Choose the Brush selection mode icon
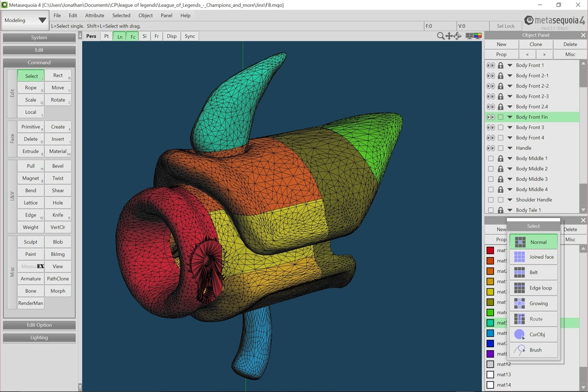The height and width of the screenshot is (392, 588). point(519,350)
